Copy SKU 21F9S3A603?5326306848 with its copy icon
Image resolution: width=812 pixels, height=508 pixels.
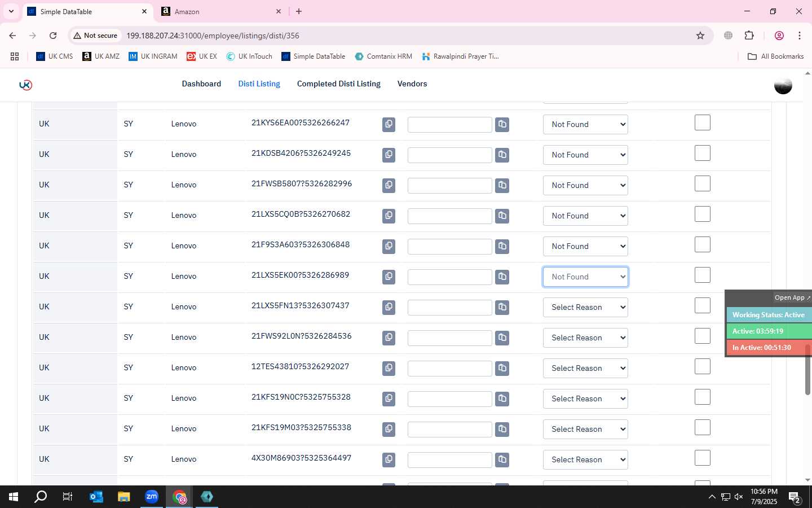point(389,246)
